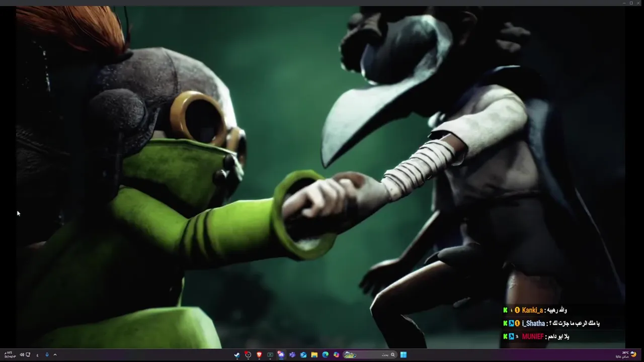Click the gold badge beside Kanki_a
Image resolution: width=644 pixels, height=362 pixels.
click(x=517, y=310)
